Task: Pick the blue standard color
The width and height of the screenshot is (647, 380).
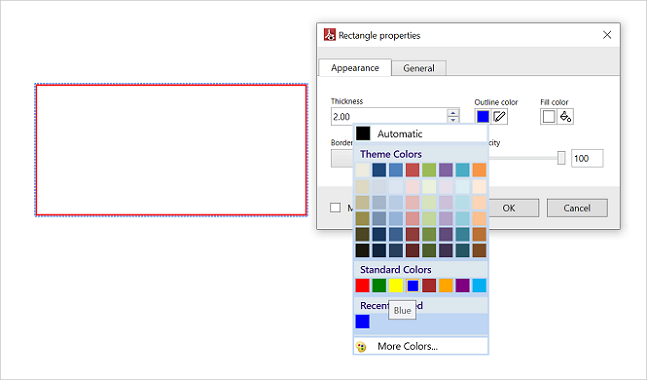Action: 413,286
